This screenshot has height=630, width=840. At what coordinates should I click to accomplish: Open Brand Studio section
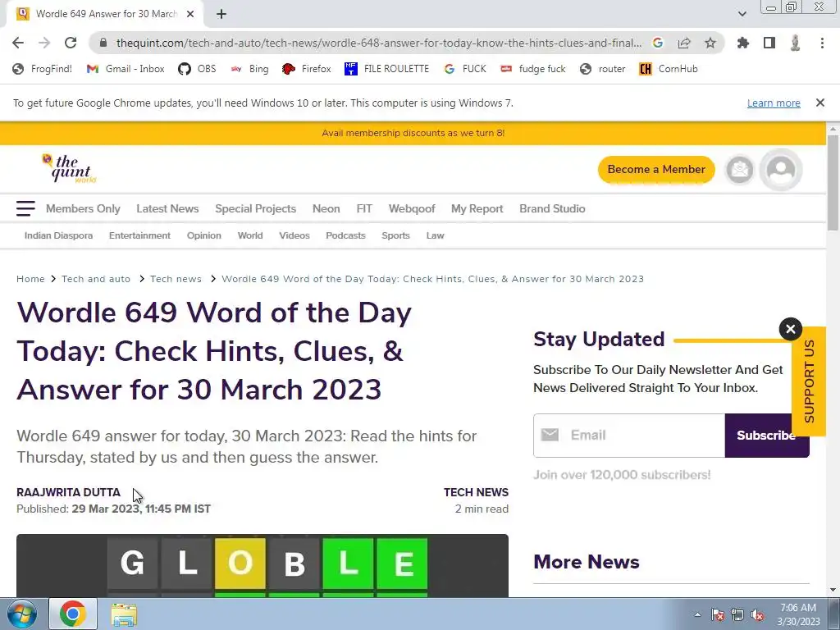pyautogui.click(x=552, y=208)
